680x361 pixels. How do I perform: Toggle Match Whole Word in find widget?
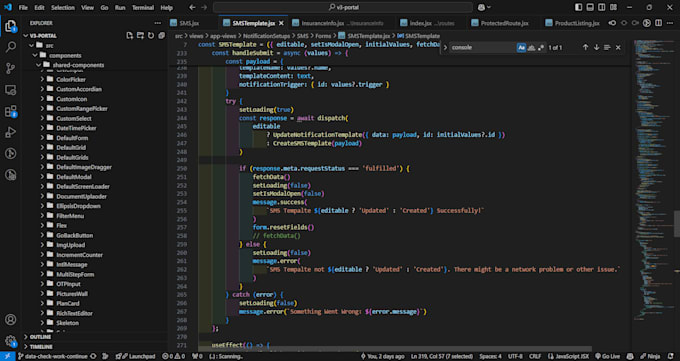[x=531, y=47]
